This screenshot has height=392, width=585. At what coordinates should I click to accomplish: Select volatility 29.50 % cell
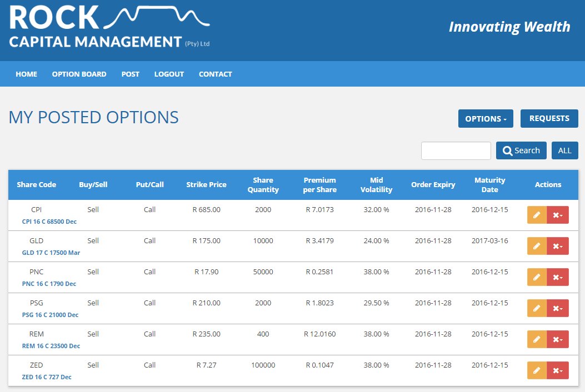point(377,303)
